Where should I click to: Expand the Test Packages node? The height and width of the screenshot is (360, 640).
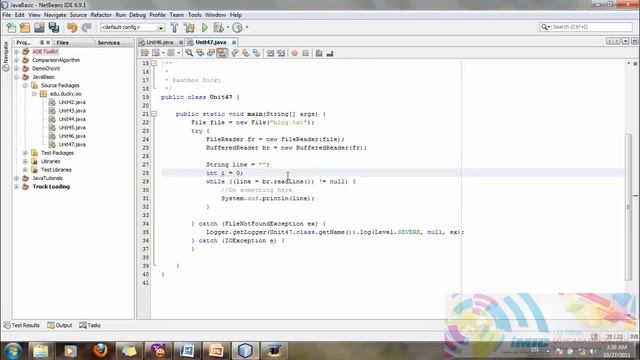[25, 153]
